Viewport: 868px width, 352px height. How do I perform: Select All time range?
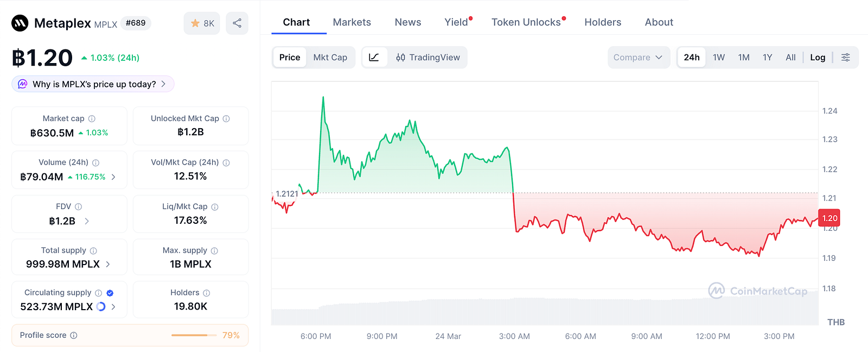(x=790, y=58)
